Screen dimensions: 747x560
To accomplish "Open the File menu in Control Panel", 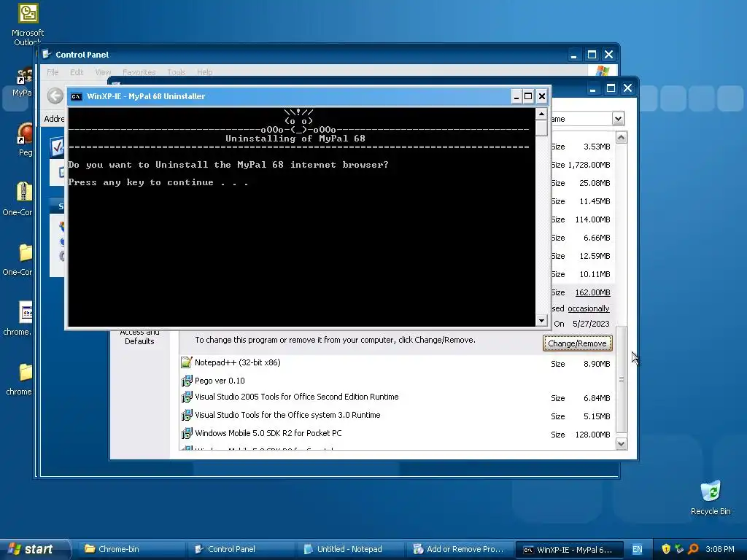I will (53, 72).
